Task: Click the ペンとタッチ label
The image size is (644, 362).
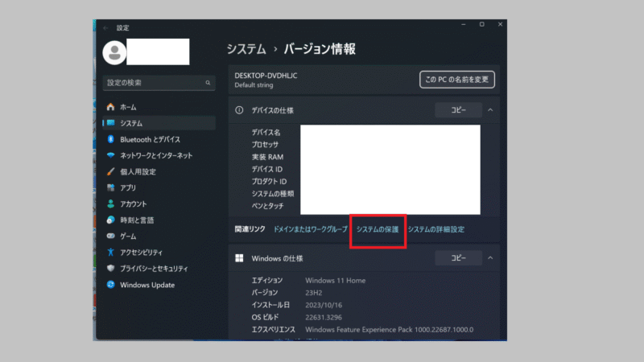Action: pyautogui.click(x=267, y=206)
